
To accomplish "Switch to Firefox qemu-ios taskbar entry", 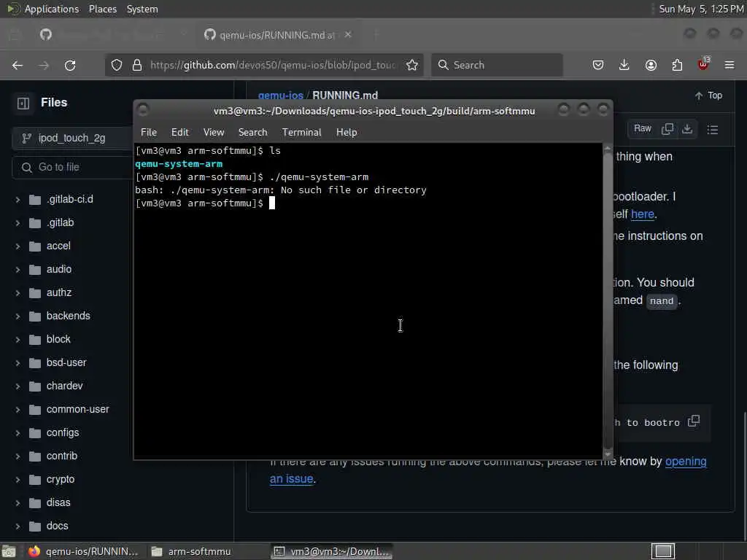I will tap(84, 551).
